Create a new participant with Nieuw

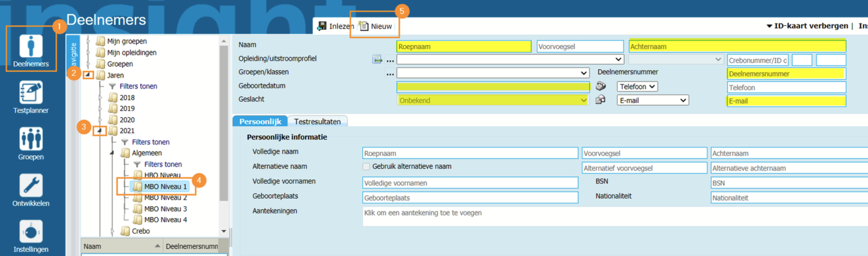(x=376, y=26)
